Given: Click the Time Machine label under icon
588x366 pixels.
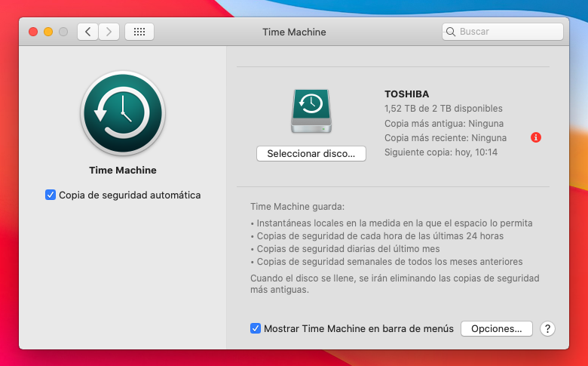Looking at the screenshot, I should click(x=123, y=170).
